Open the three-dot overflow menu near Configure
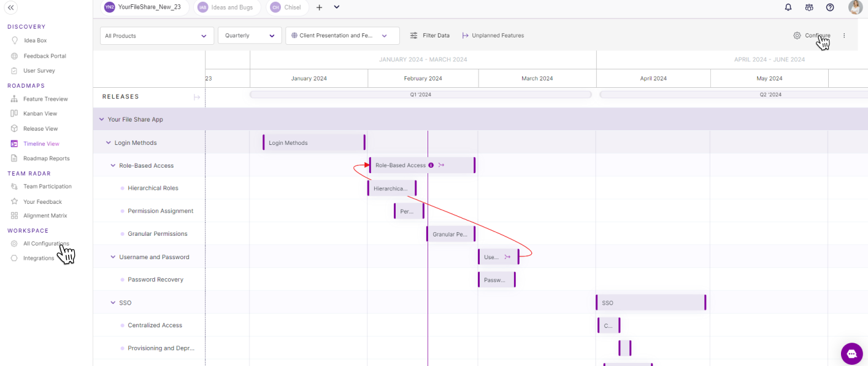Viewport: 868px width, 366px height. tap(844, 35)
